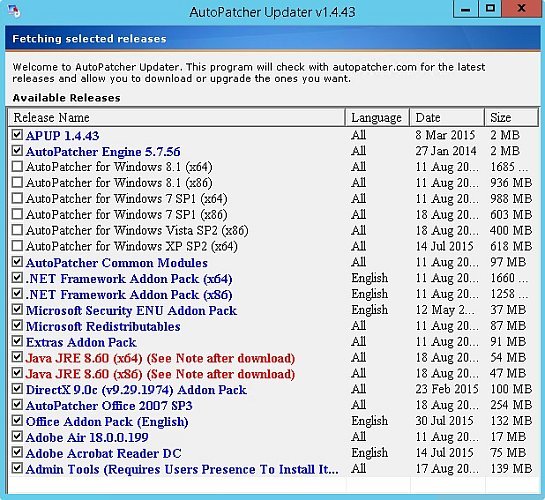
Task: Uncheck Office Addon Pack (English) checkbox
Action: coord(17,421)
